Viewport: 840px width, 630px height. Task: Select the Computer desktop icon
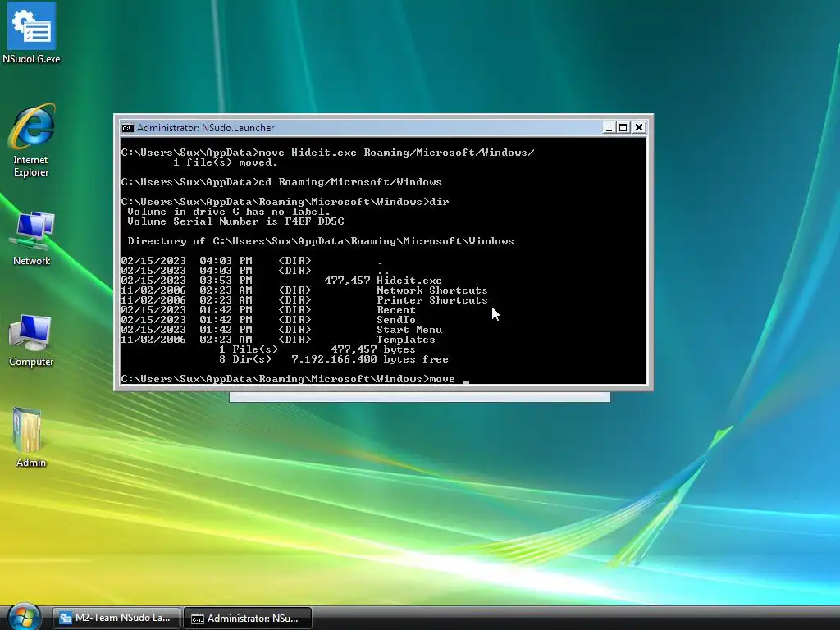tap(31, 340)
